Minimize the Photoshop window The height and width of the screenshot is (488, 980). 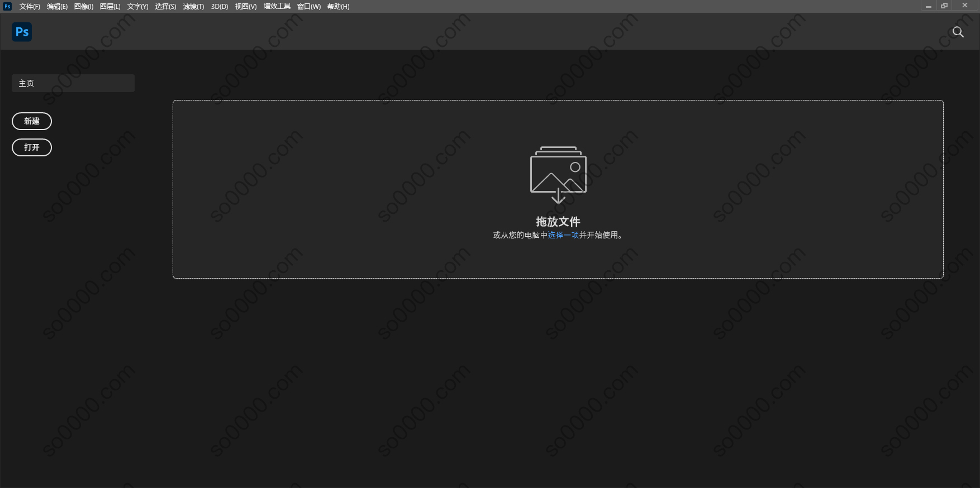[x=929, y=6]
